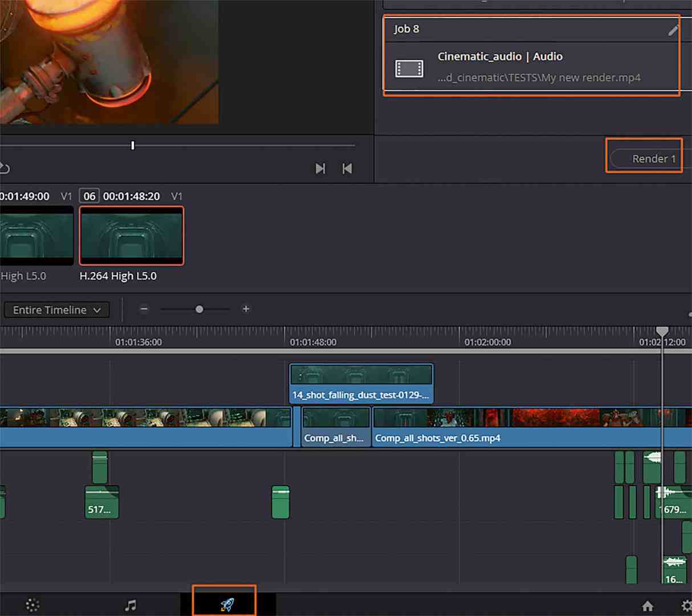The height and width of the screenshot is (616, 692).
Task: Open project settings gear icon
Action: coord(686,606)
